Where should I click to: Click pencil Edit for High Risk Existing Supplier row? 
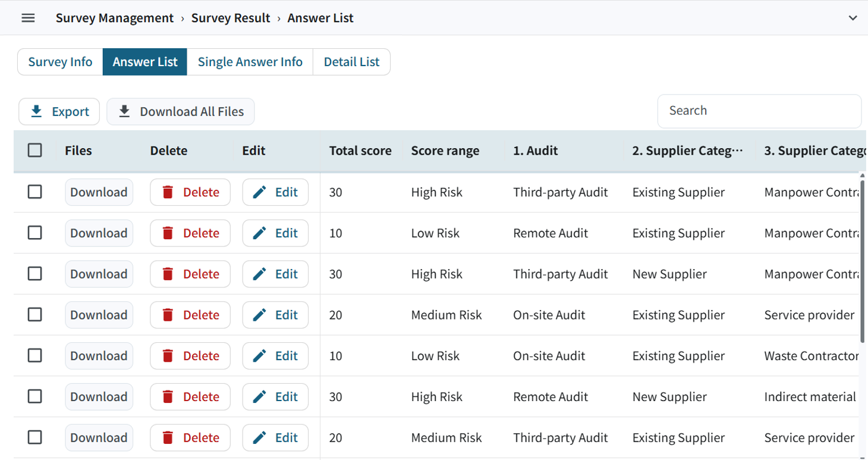pyautogui.click(x=275, y=192)
